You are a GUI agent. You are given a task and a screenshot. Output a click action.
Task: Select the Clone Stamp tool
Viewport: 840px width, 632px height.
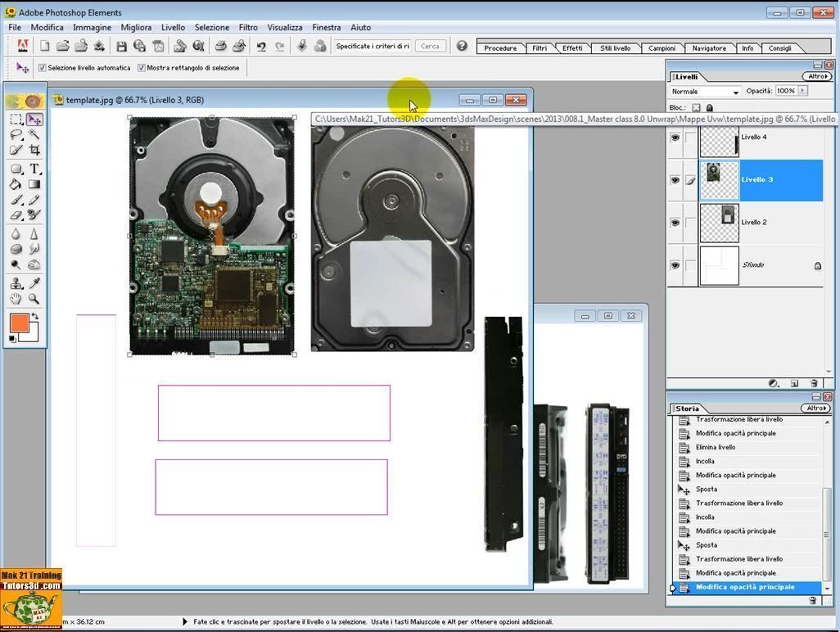[x=16, y=283]
